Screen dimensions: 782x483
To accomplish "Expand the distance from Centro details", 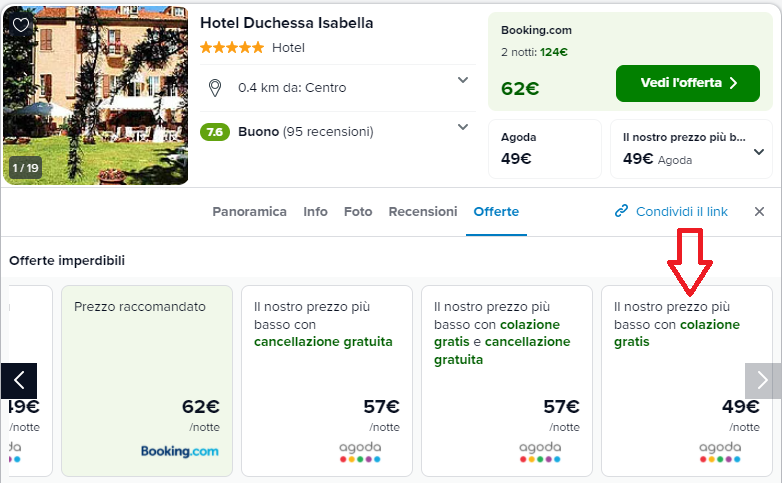I will (x=463, y=80).
